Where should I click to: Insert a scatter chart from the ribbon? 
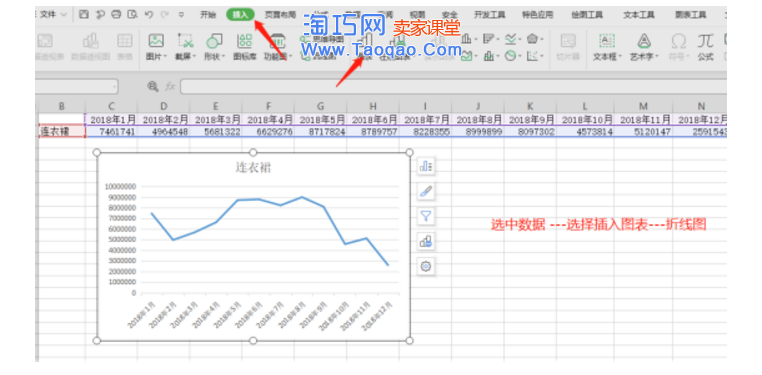533,56
